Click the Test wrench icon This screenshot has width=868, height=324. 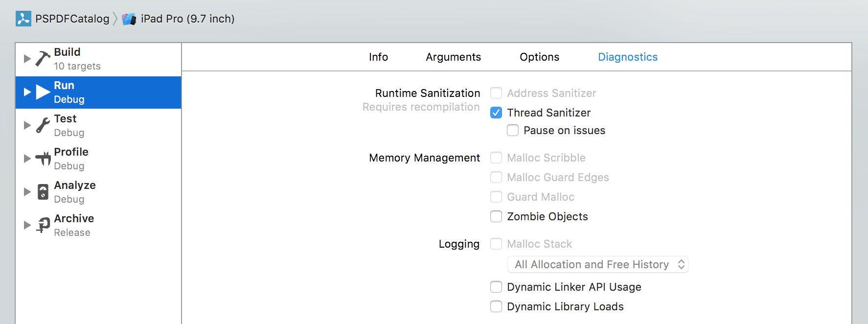[43, 125]
